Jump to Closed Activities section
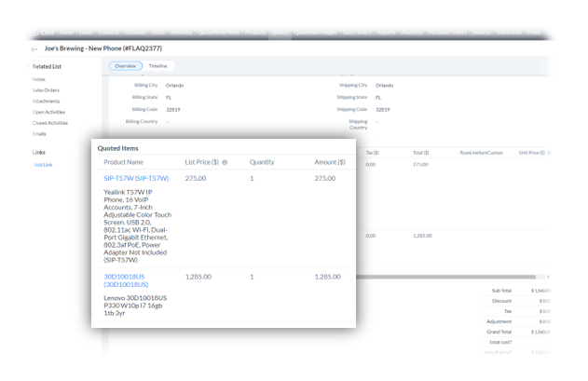 point(50,123)
